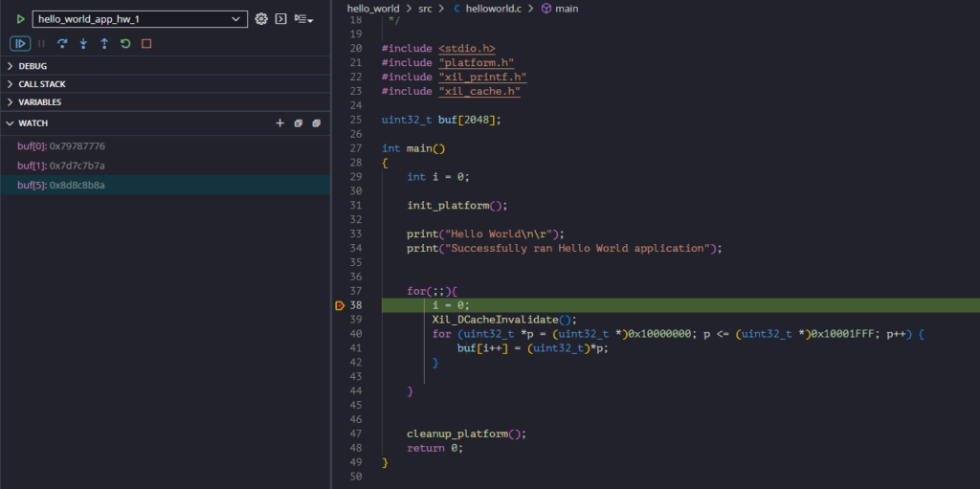Click the "uint32_t buf[2048];" declaration
980x489 pixels.
[x=442, y=120]
